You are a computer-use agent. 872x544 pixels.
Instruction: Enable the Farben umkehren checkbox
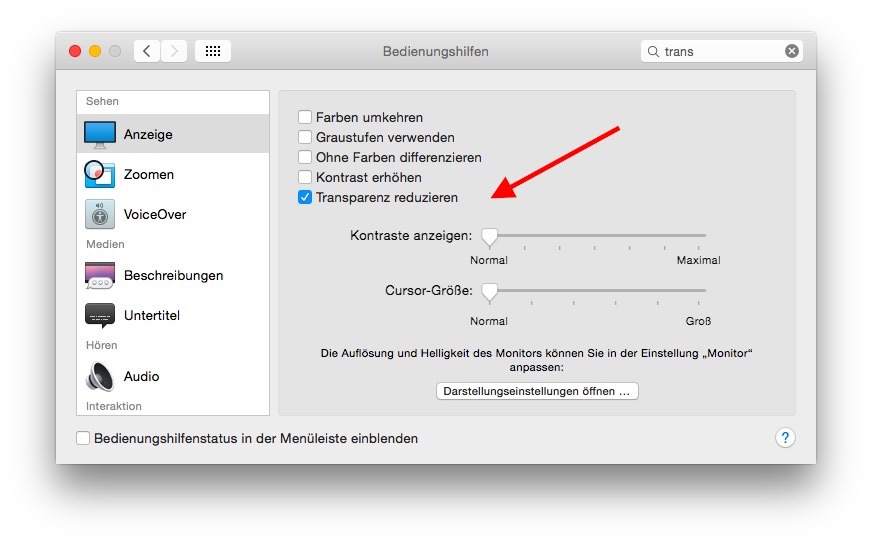(305, 117)
